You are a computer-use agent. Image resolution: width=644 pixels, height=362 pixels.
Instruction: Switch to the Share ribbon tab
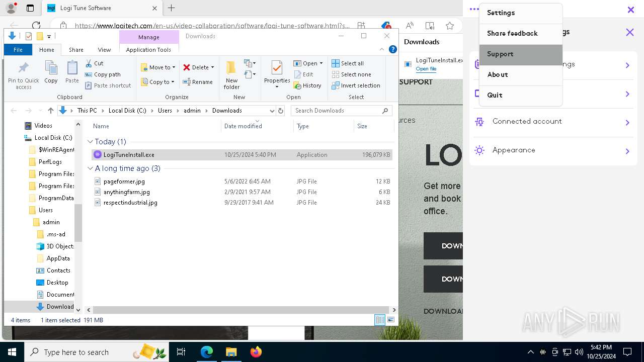click(76, 50)
